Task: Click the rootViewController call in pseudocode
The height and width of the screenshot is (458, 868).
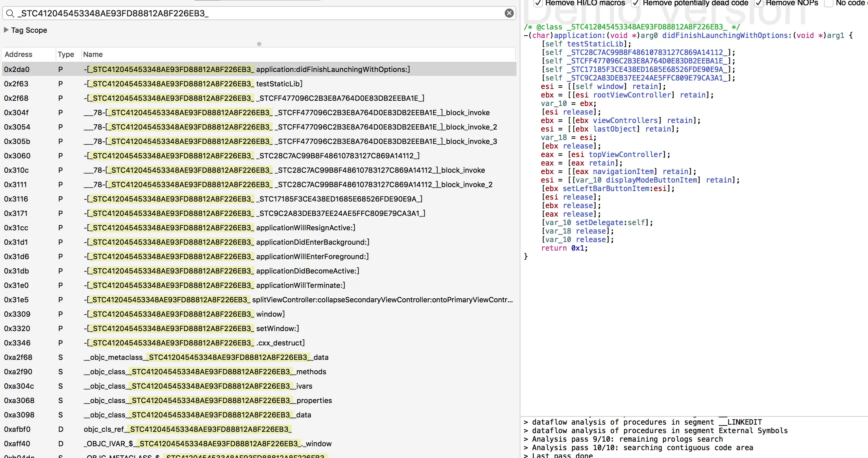Action: tap(632, 95)
